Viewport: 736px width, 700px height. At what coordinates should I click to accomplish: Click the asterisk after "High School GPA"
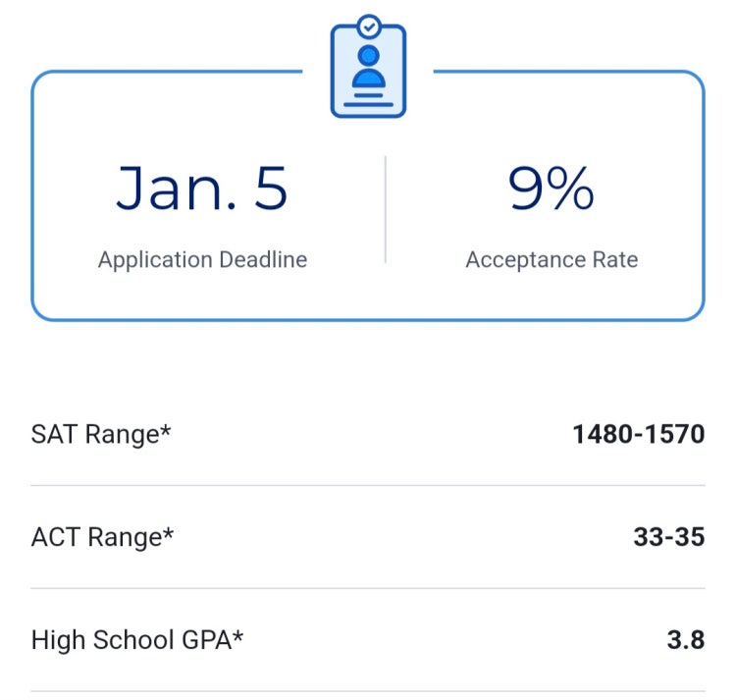coord(238,635)
